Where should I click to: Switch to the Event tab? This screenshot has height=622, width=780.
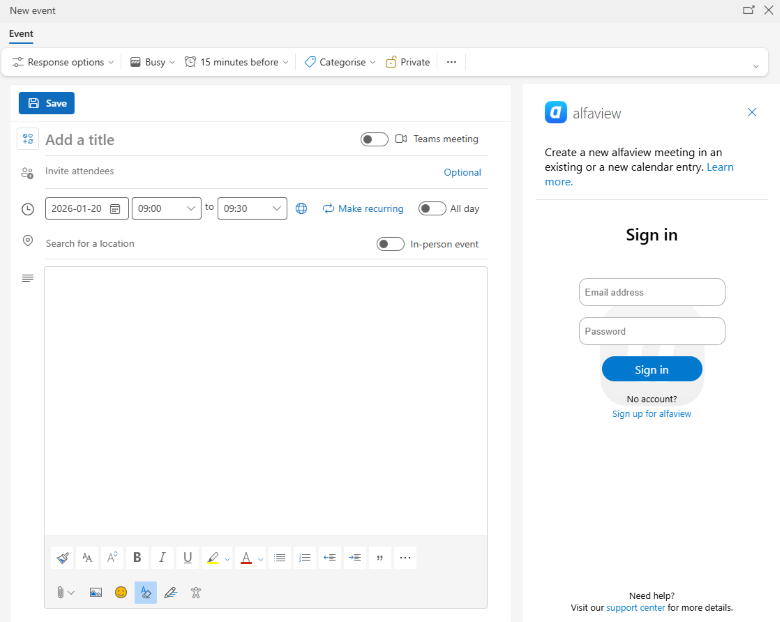pos(21,34)
